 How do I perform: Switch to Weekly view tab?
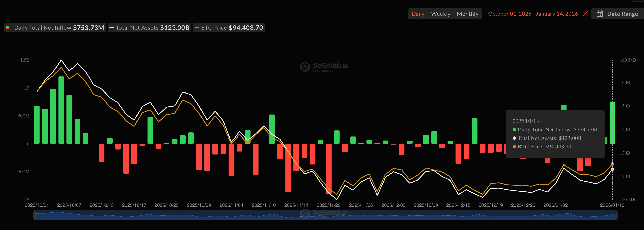(x=440, y=14)
